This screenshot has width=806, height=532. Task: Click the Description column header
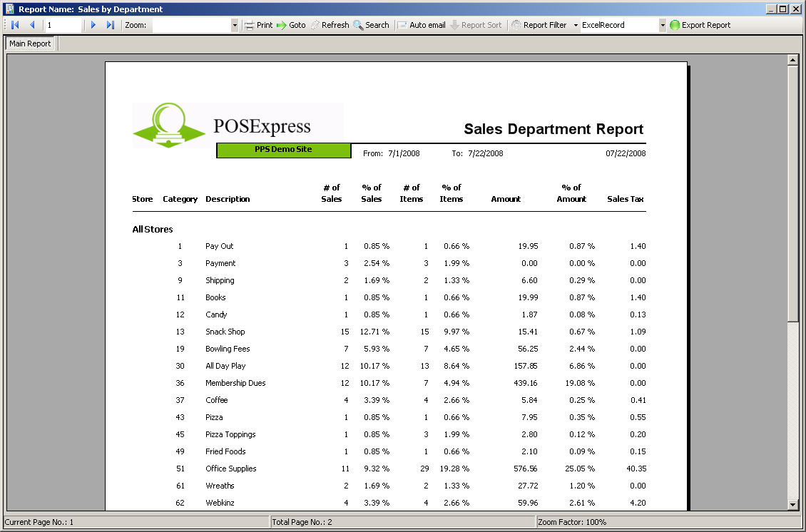tap(228, 200)
